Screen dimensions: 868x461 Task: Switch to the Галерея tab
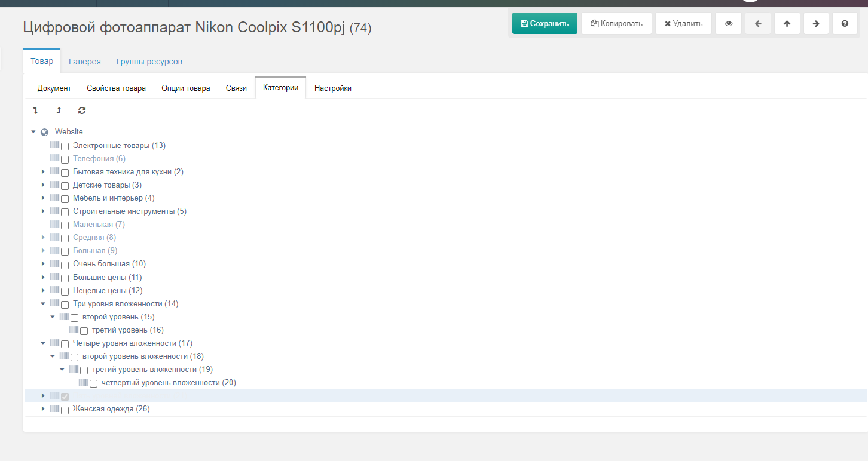(85, 62)
